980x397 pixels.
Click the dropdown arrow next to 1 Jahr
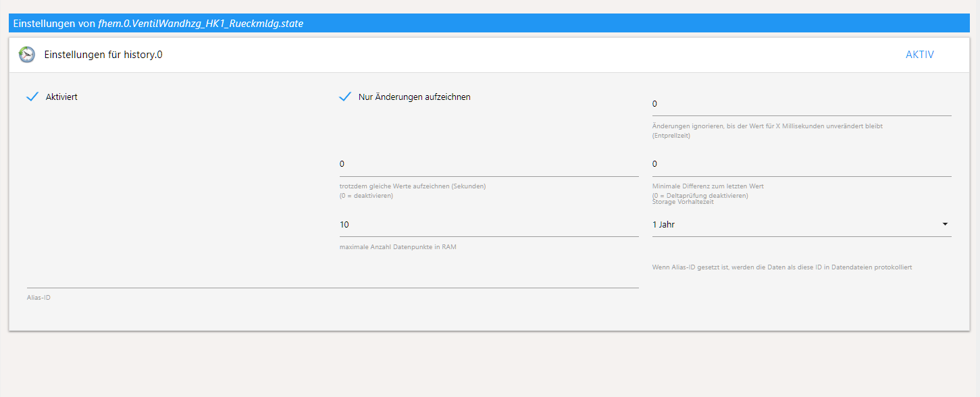pos(945,224)
